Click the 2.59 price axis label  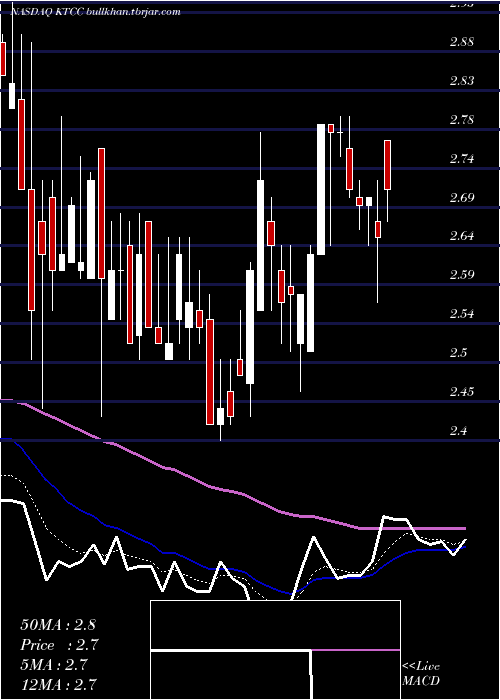[462, 275]
